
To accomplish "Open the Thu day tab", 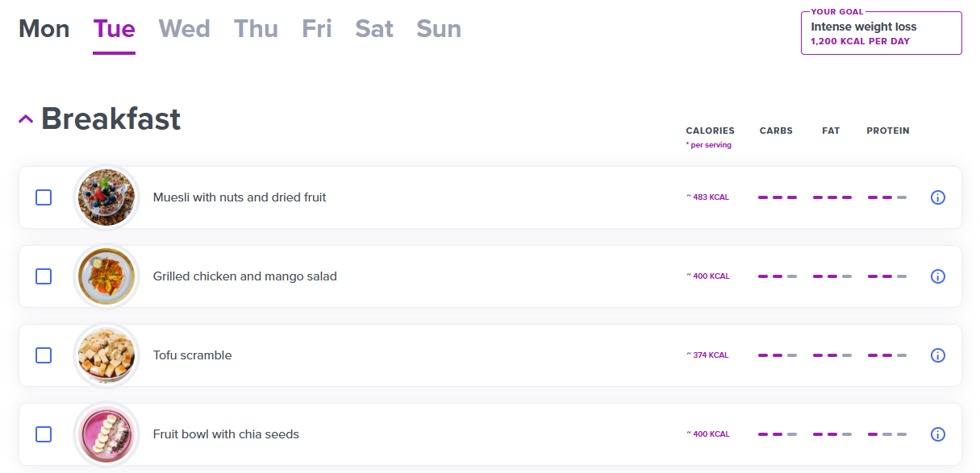I will [x=256, y=29].
